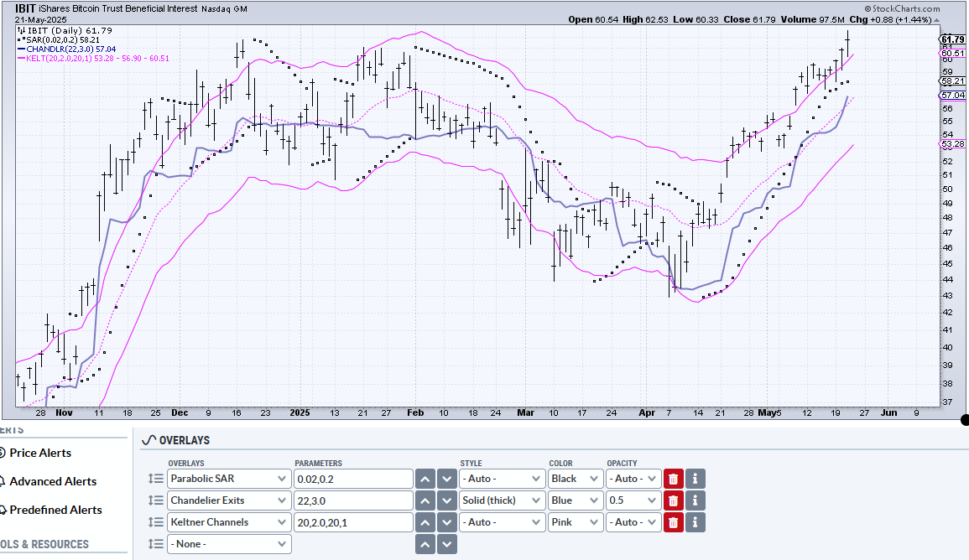The image size is (969, 560).
Task: Open Chandelier Exits opacity dropdown 0.5
Action: click(633, 500)
